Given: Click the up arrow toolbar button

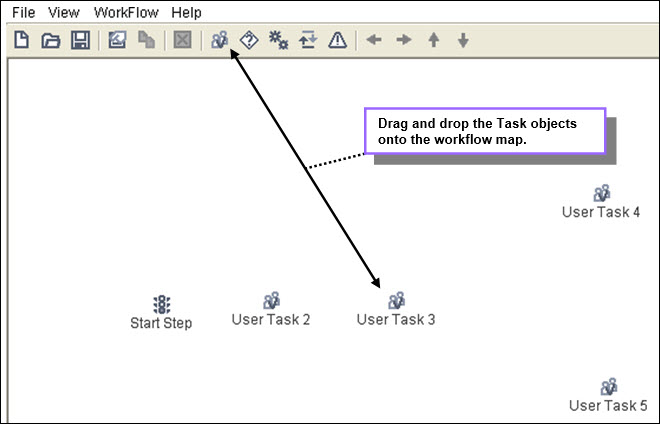Looking at the screenshot, I should pyautogui.click(x=434, y=40).
